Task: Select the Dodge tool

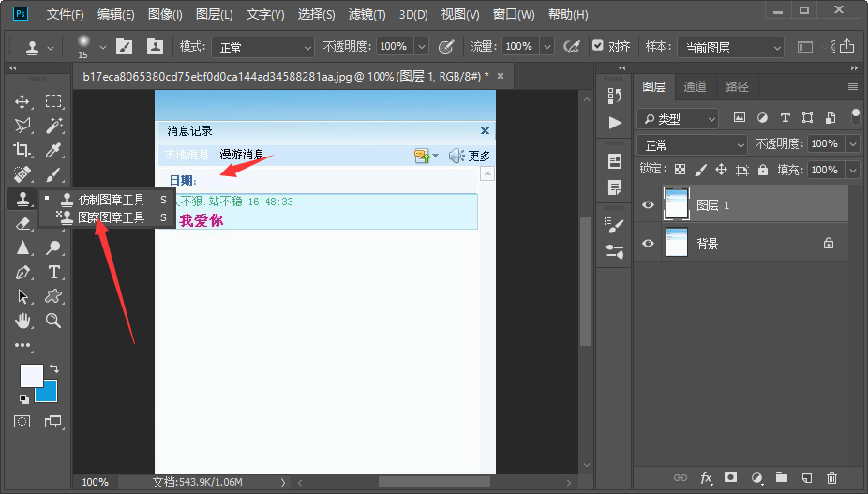Action: tap(53, 247)
